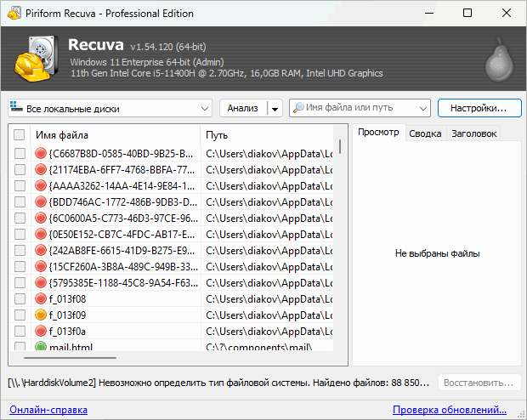The width and height of the screenshot is (527, 420).
Task: Open the file name or path filter dropdown
Action: tap(423, 109)
